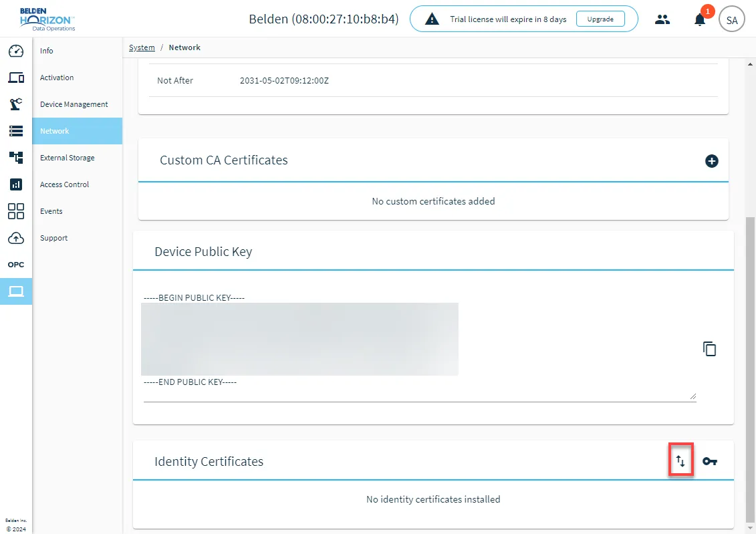Viewport: 756px width, 534px height.
Task: Open the dashboard gauge icon in sidebar
Action: (x=16, y=51)
